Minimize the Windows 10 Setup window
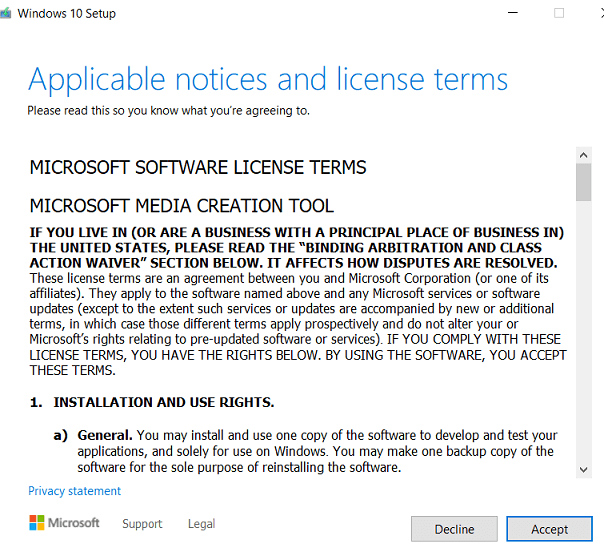 pyautogui.click(x=513, y=13)
